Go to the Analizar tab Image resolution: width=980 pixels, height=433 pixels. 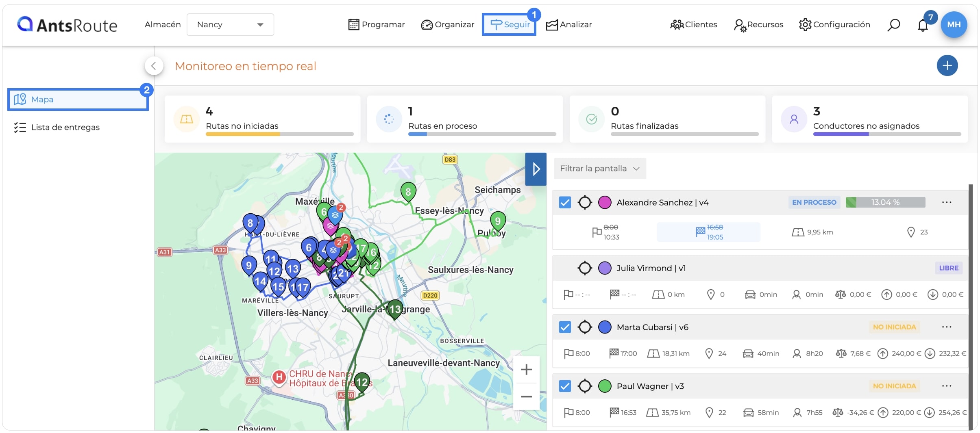coord(568,25)
